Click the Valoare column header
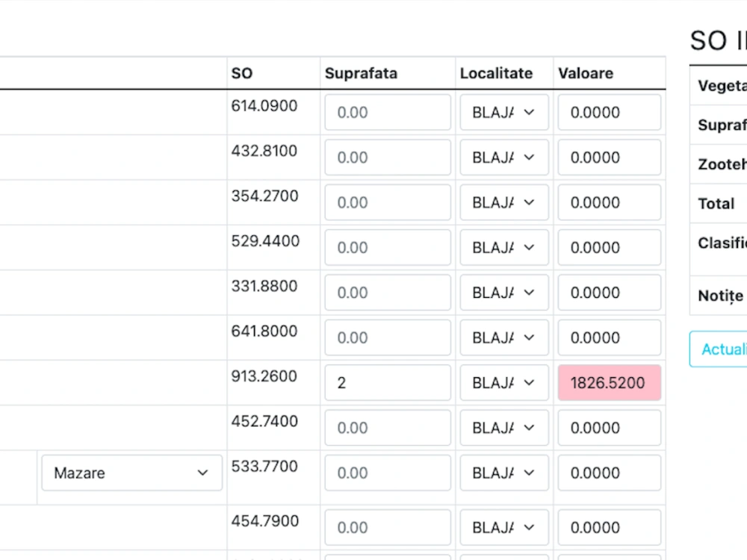The image size is (747, 560). pos(585,73)
